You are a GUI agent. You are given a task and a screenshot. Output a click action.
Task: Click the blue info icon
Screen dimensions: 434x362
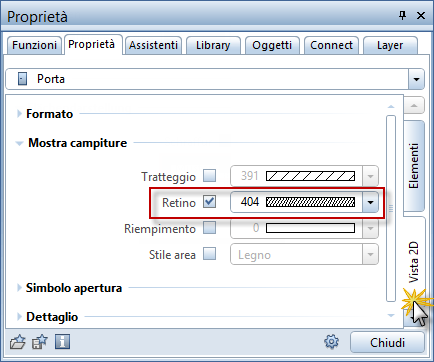point(63,342)
